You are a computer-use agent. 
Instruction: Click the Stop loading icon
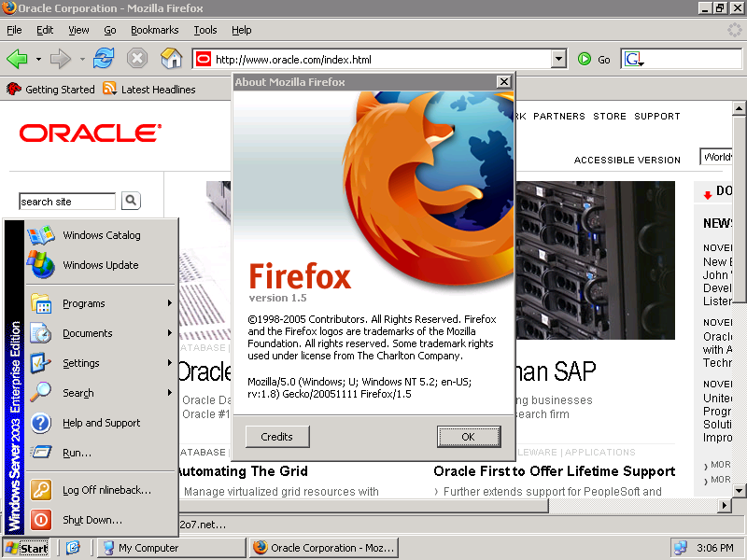[x=137, y=59]
